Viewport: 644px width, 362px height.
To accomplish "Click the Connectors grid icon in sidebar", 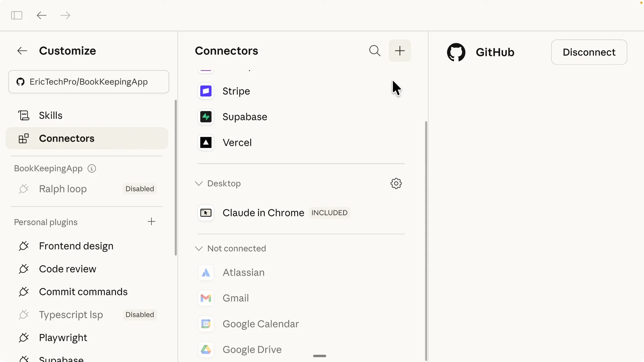I will (23, 138).
